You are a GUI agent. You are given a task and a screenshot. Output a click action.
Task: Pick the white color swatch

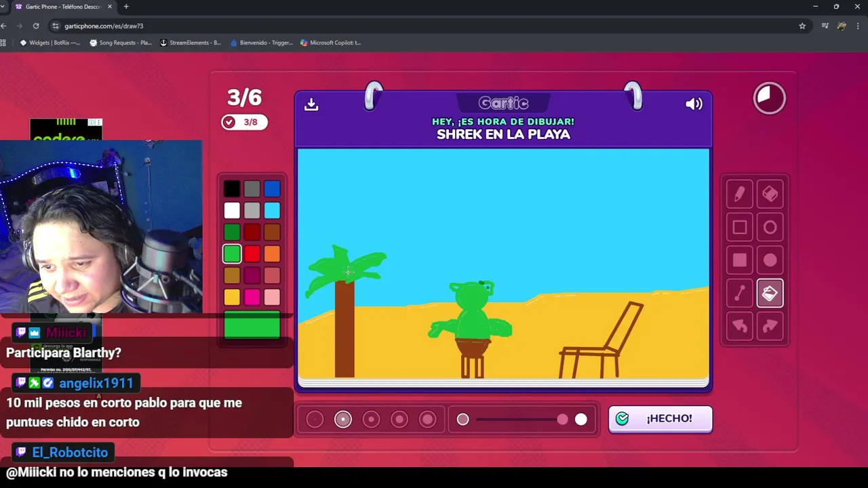(x=232, y=210)
